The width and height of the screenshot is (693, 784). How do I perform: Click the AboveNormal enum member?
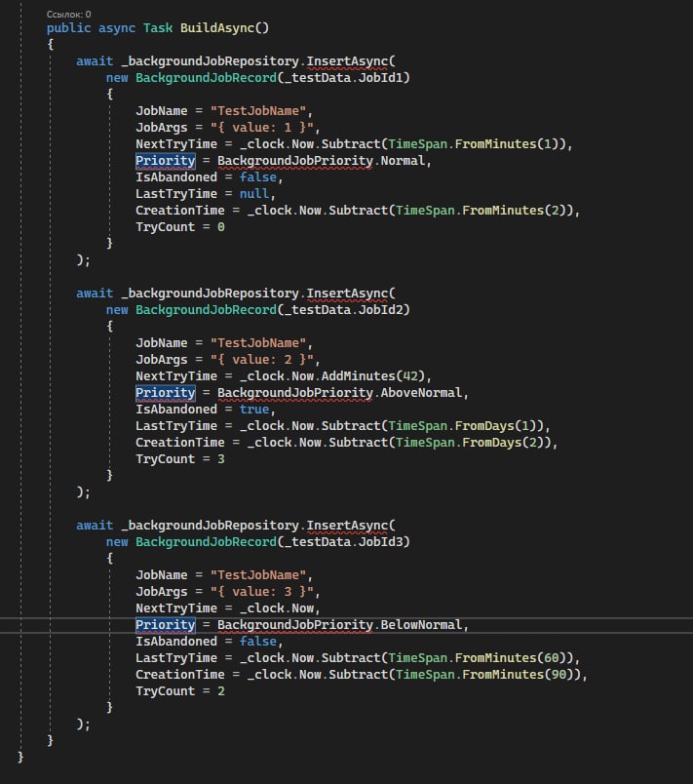coord(421,393)
